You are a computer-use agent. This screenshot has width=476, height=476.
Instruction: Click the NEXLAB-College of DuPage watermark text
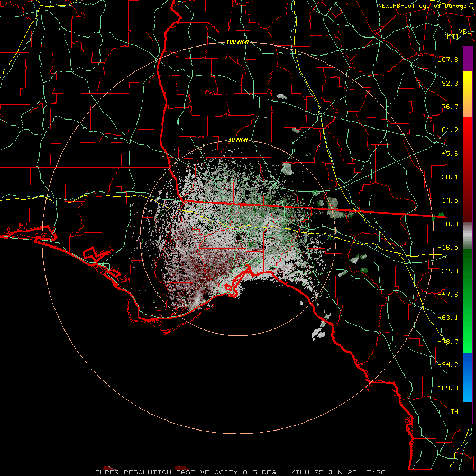pos(426,6)
